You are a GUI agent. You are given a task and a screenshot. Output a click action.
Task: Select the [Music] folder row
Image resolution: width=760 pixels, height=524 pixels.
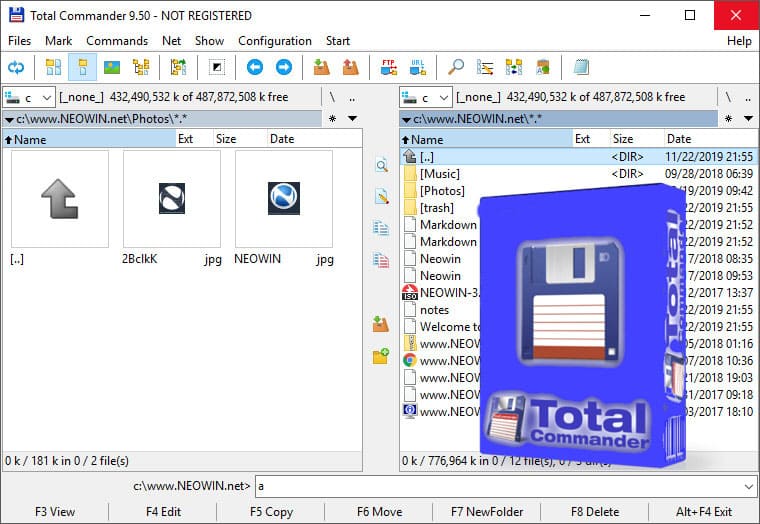(579, 174)
